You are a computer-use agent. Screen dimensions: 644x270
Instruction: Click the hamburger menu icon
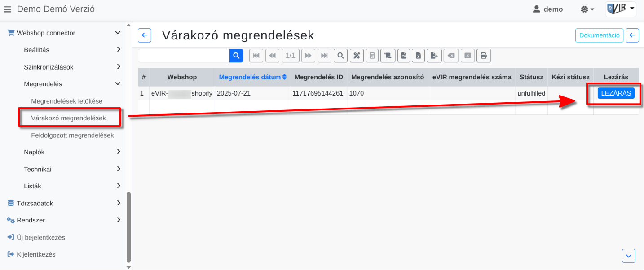coord(7,9)
